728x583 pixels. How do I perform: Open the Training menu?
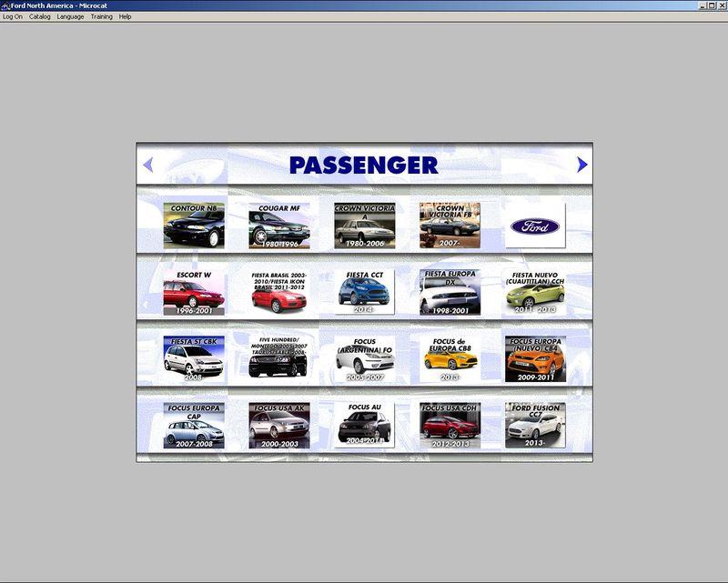tap(101, 16)
